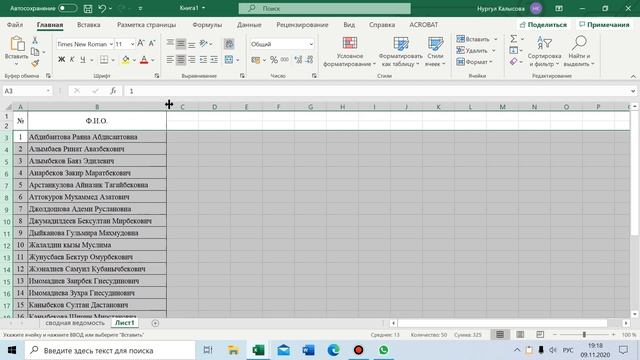Increase font size with the larger A
This screenshot has width=640, height=360.
click(141, 43)
